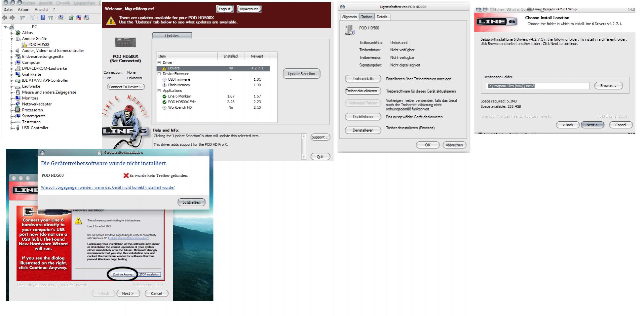
Task: Open MyAccount in Line 6 Monkey
Action: [249, 9]
